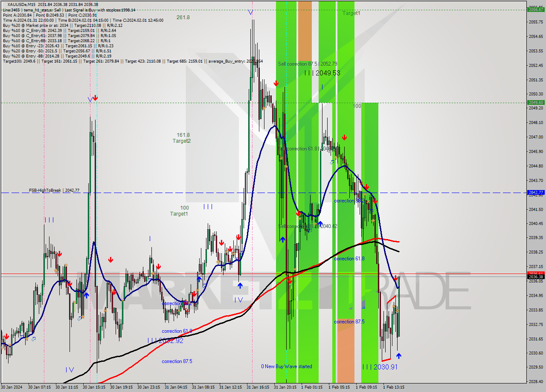Click the green 2056.67 price tag on axis

(535, 9)
